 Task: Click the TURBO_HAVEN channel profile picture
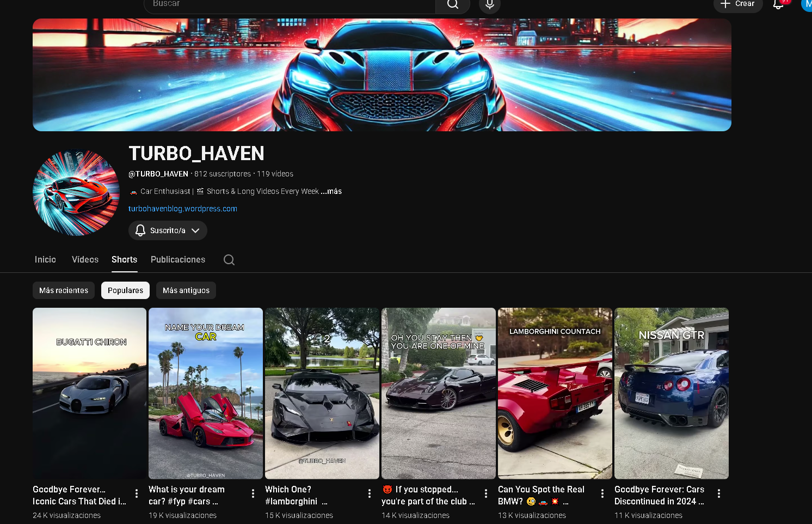76,192
